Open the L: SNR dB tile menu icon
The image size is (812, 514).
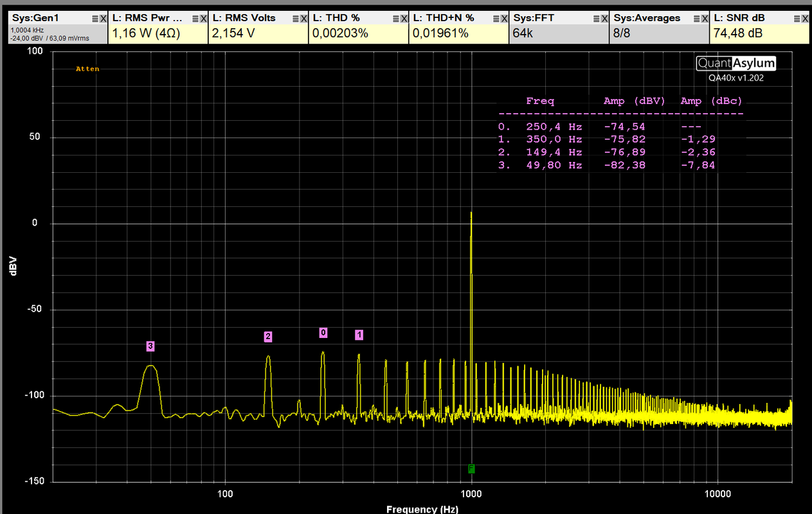coord(797,19)
